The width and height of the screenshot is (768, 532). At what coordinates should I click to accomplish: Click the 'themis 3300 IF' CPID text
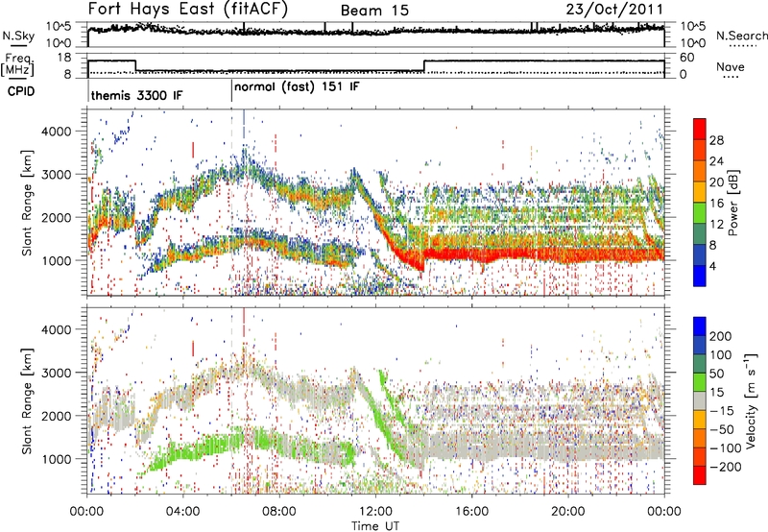point(136,95)
